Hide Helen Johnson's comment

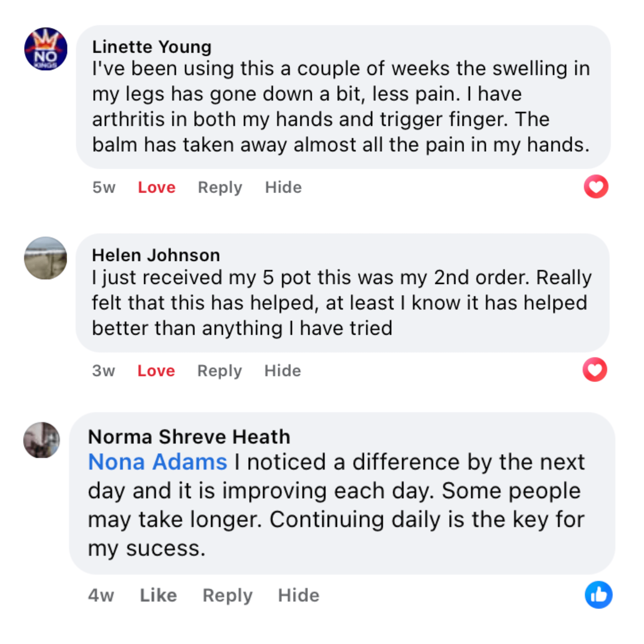(x=283, y=371)
